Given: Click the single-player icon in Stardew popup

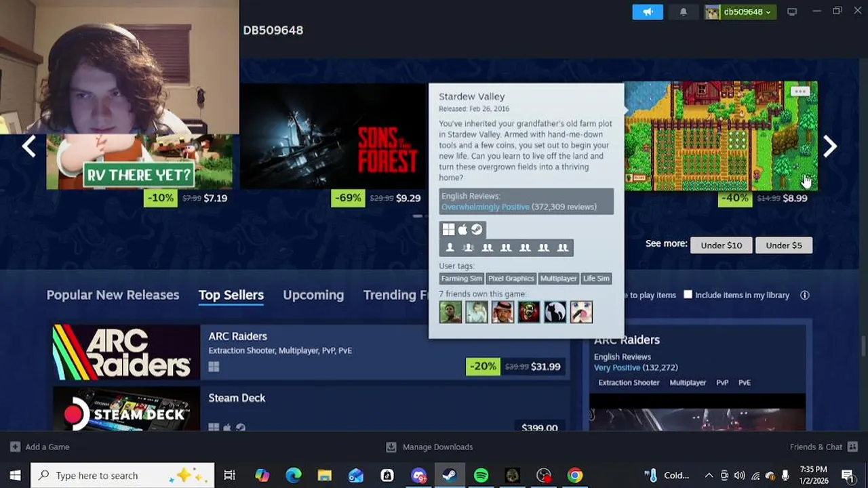Looking at the screenshot, I should tap(450, 248).
